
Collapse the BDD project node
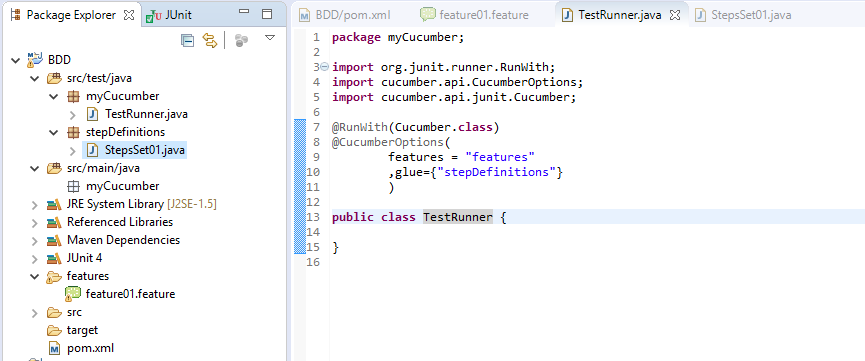coord(15,60)
